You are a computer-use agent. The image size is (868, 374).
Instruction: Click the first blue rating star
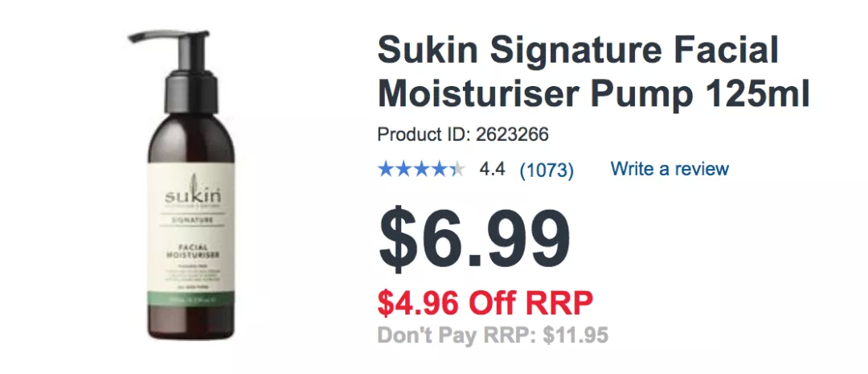click(385, 169)
